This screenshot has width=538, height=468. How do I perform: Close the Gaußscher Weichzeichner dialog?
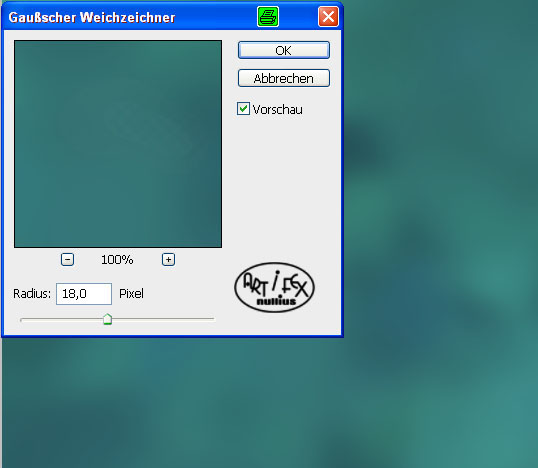(328, 17)
